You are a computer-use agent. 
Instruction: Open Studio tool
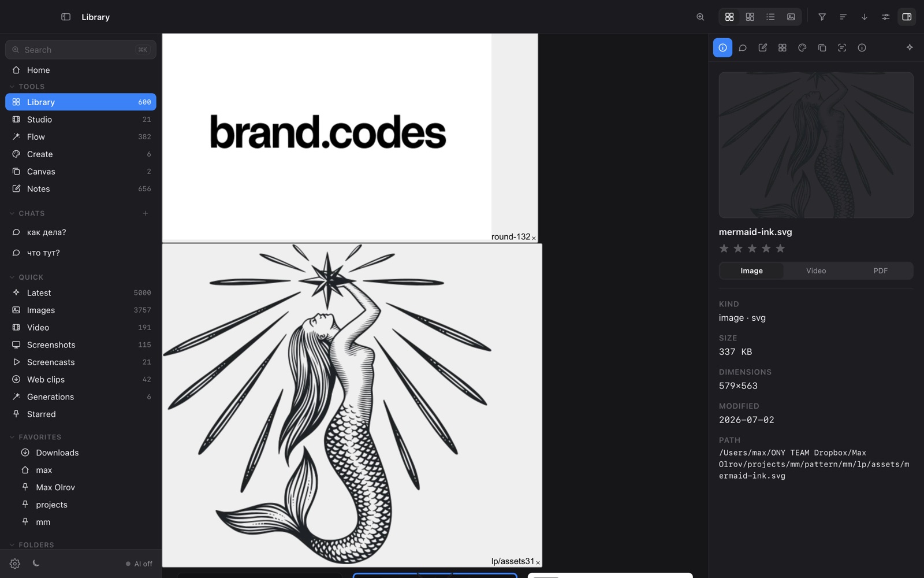[81, 119]
